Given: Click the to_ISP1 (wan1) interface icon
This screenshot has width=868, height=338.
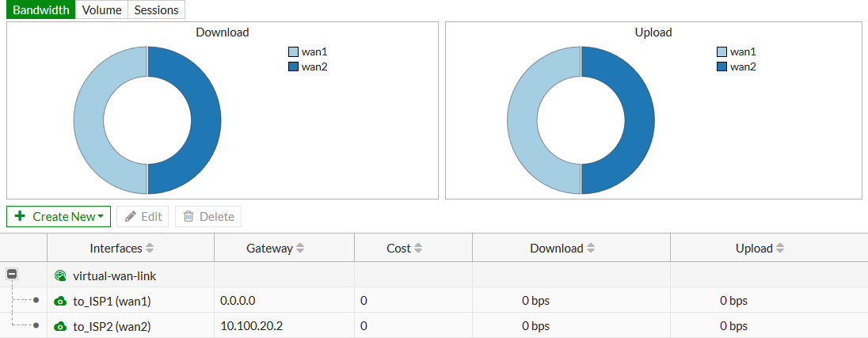Looking at the screenshot, I should click(60, 301).
